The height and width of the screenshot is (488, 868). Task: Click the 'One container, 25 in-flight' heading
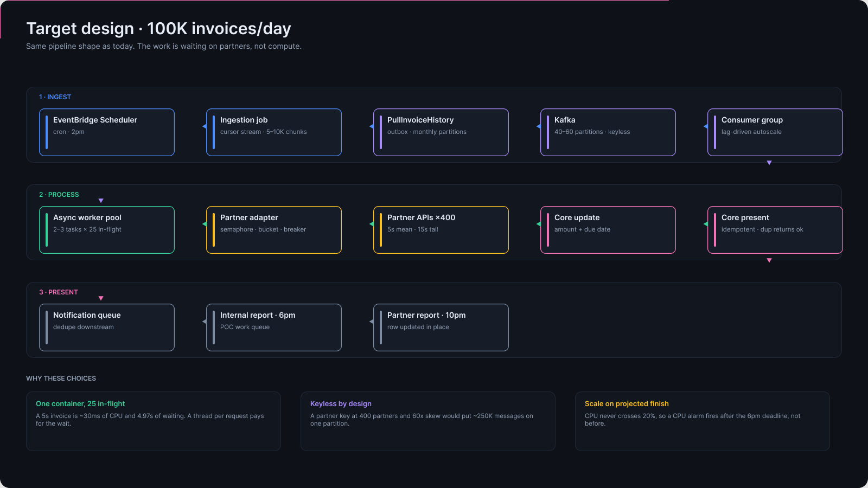click(x=80, y=404)
